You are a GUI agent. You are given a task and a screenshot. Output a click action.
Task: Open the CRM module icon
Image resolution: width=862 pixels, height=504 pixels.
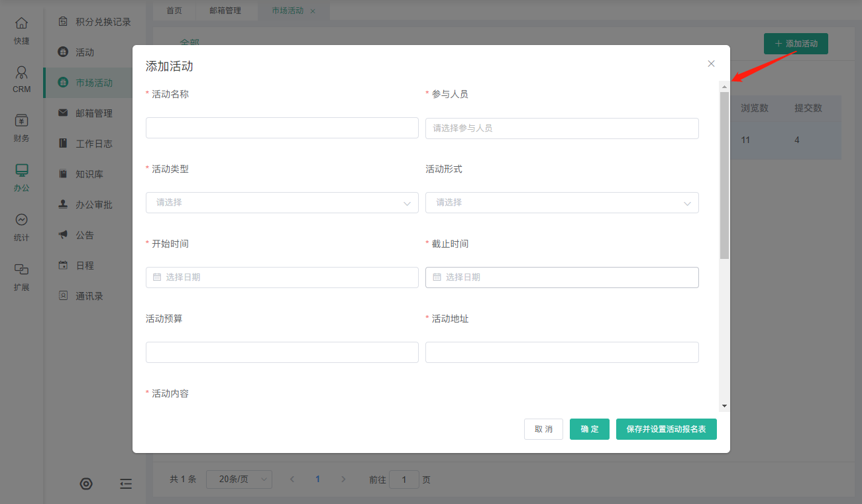(x=22, y=72)
